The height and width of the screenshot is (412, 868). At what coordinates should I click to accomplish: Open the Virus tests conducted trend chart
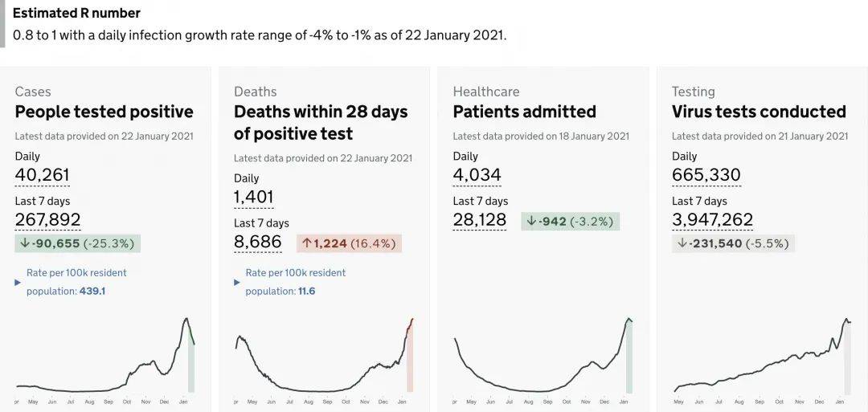click(x=762, y=357)
